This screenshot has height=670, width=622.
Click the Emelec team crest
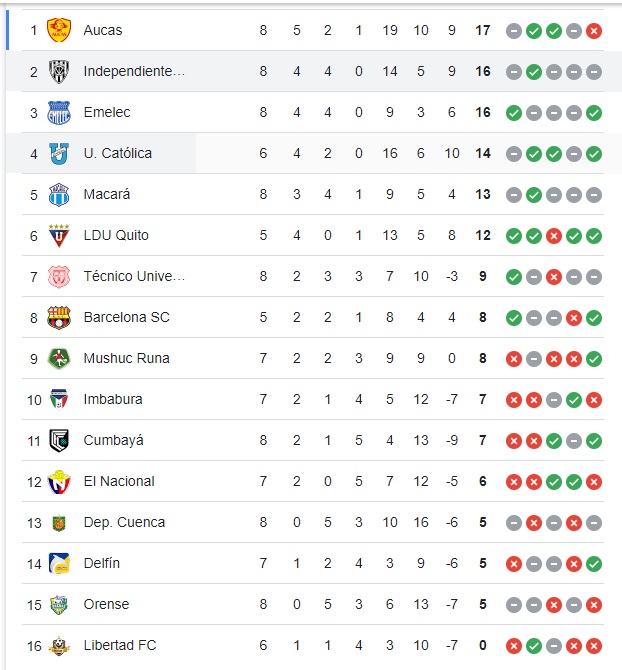click(59, 112)
